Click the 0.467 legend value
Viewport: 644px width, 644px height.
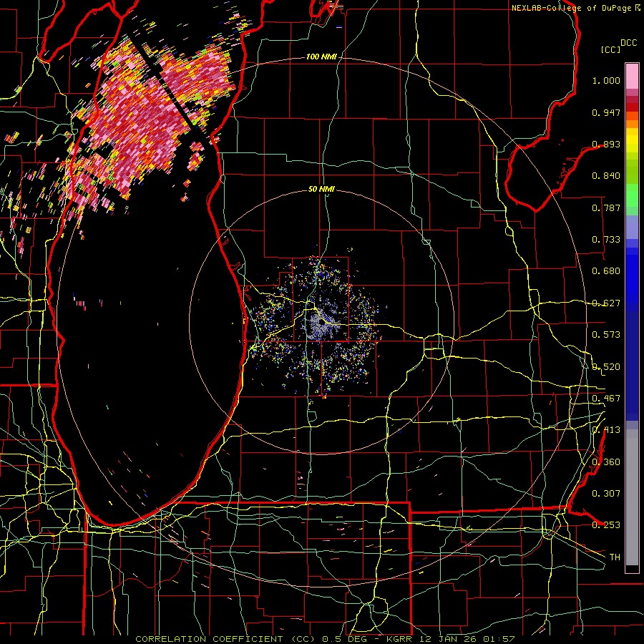[606, 399]
